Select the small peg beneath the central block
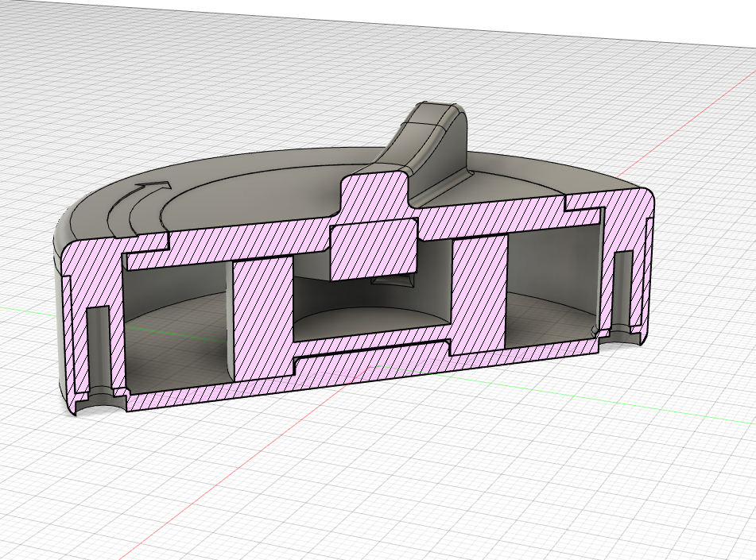 tap(390, 280)
